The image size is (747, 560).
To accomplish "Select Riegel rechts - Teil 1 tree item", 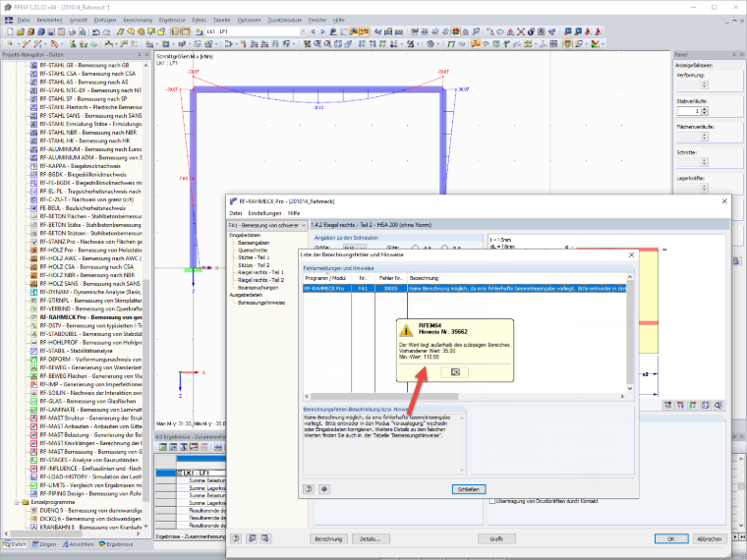I will click(x=260, y=272).
